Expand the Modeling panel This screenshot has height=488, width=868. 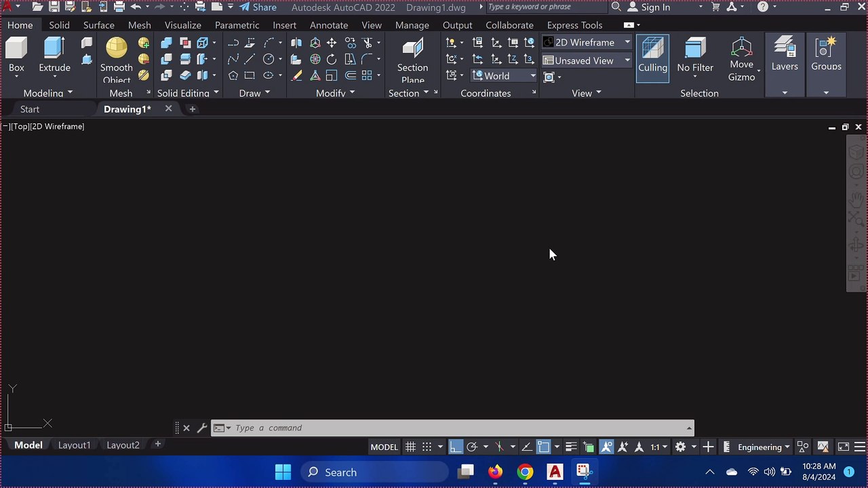click(47, 93)
